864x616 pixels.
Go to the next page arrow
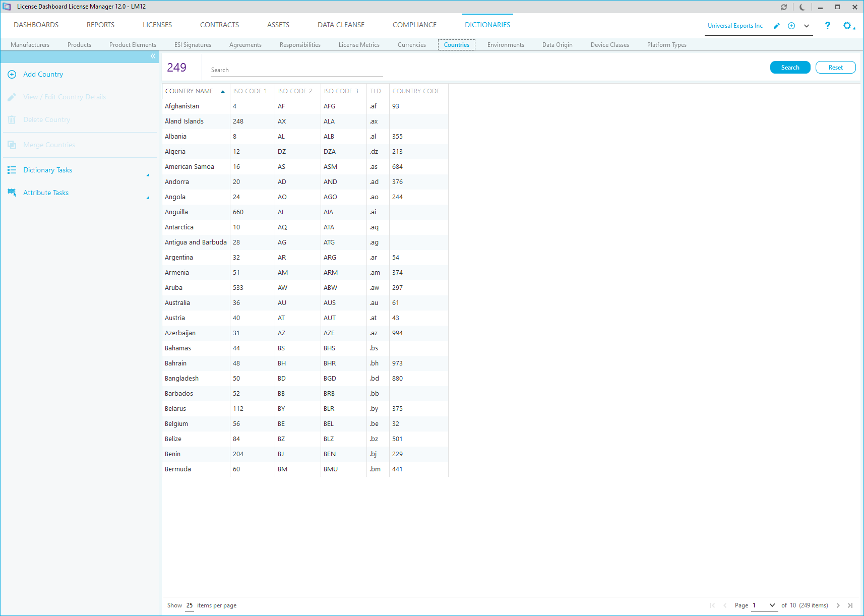tap(838, 605)
